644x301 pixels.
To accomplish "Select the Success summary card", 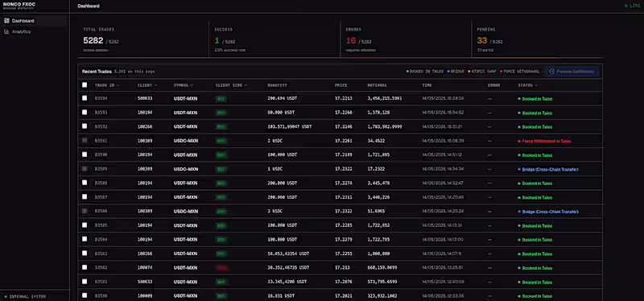I will [275, 39].
